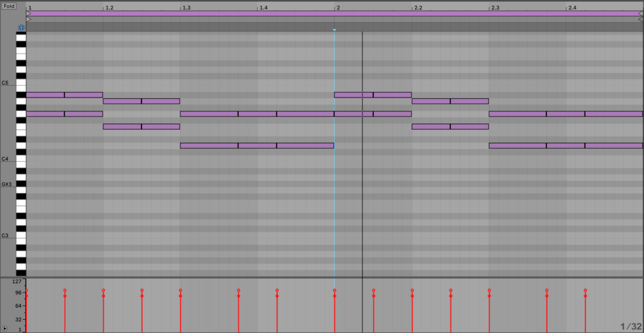Click the bar 2 marker in the ruler
This screenshot has width=644, height=333.
click(338, 8)
